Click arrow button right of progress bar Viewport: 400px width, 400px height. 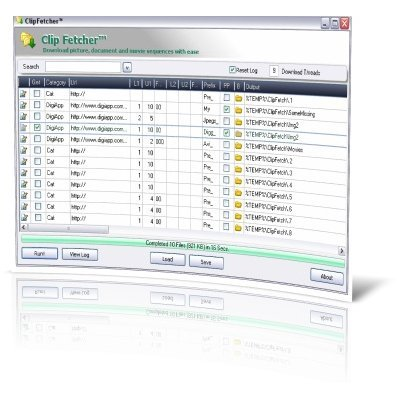[341, 251]
